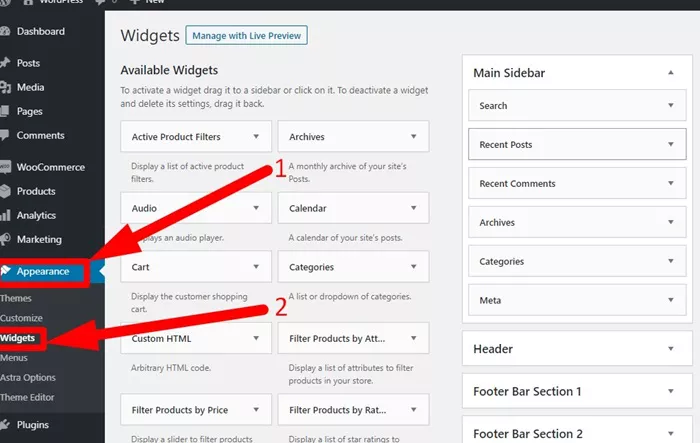Click the Dashboard gauge icon
The height and width of the screenshot is (443, 700).
pos(5,31)
